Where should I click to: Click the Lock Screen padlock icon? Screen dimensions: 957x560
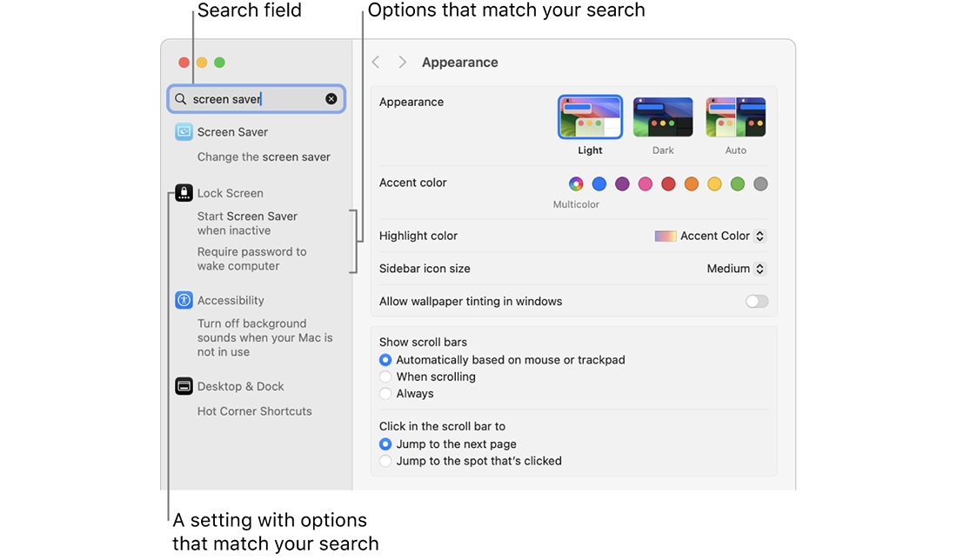point(184,193)
